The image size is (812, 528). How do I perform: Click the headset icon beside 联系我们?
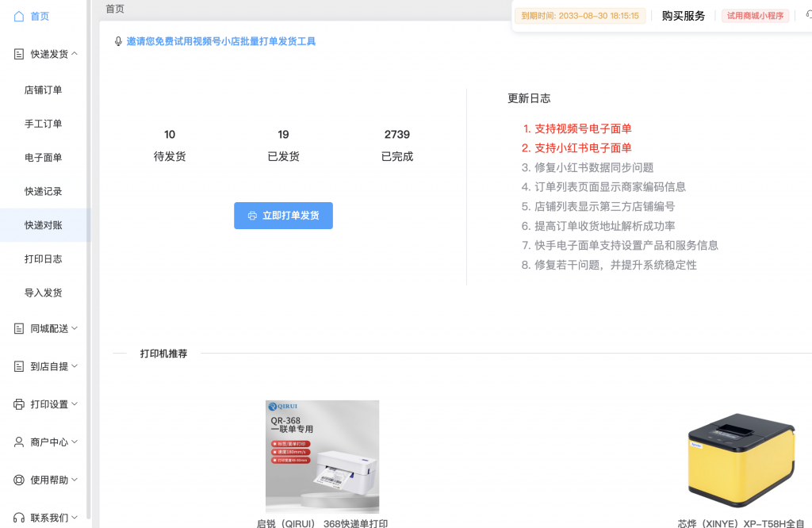(x=19, y=518)
